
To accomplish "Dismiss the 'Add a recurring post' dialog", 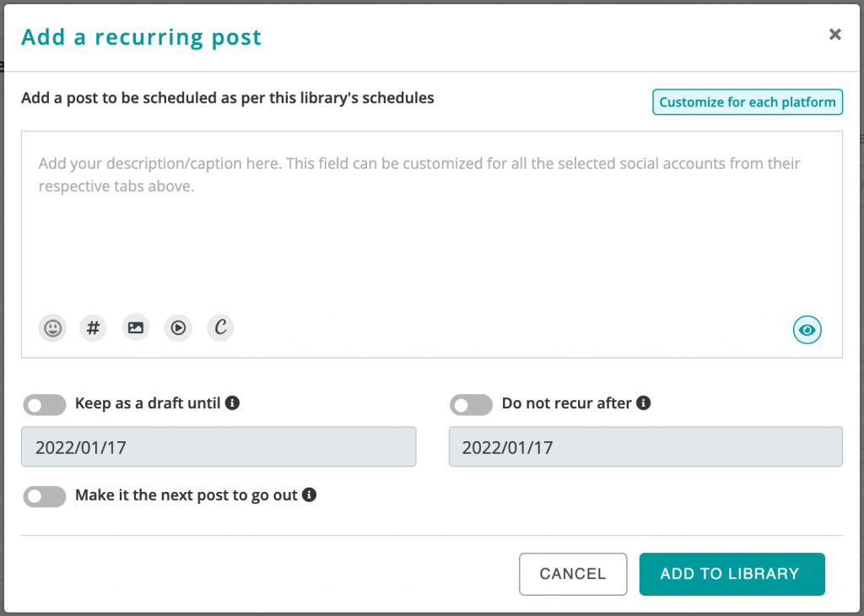I will [834, 35].
